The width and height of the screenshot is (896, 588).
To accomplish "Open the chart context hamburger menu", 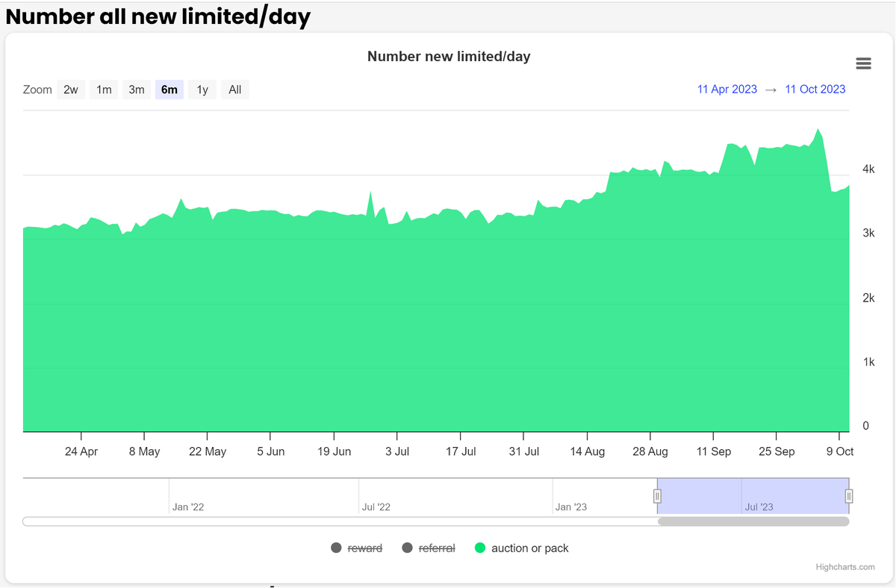I will [x=863, y=63].
